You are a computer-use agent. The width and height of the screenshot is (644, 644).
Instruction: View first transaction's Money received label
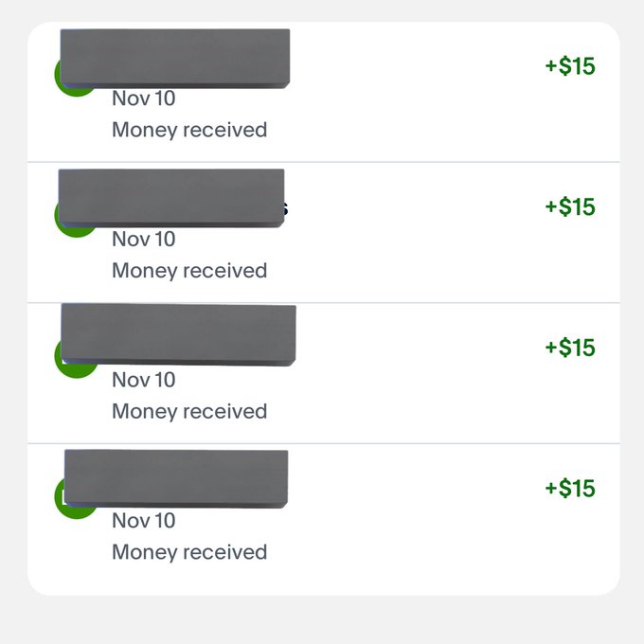tap(189, 131)
